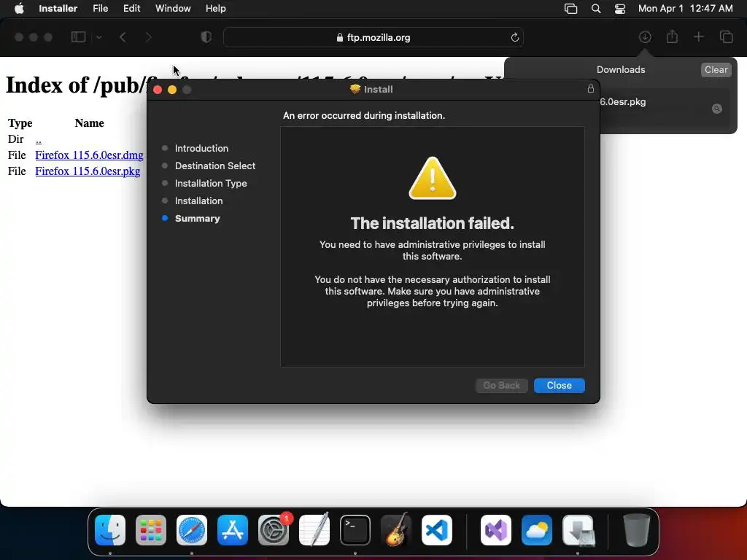Open the weather cloud app in Dock
The image size is (747, 560).
pos(536,530)
